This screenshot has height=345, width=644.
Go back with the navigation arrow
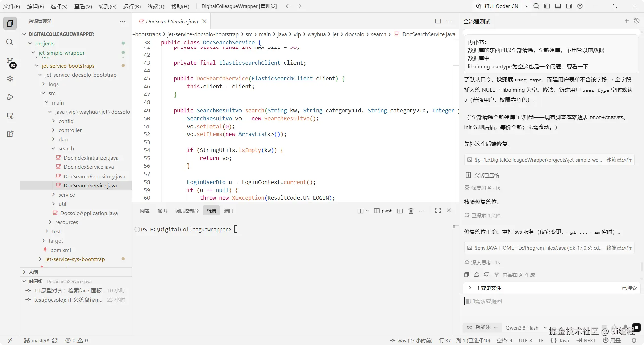(x=288, y=6)
